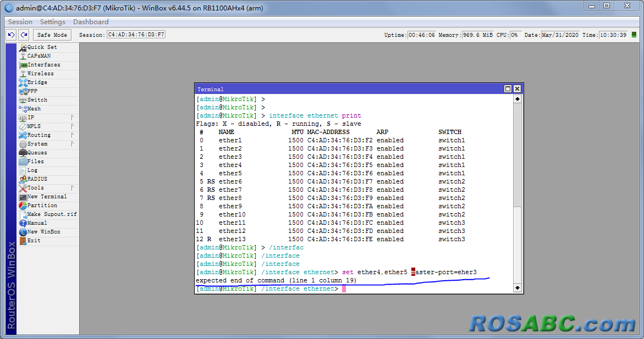Click the Partition pie icon
This screenshot has height=339, width=644.
[x=23, y=205]
